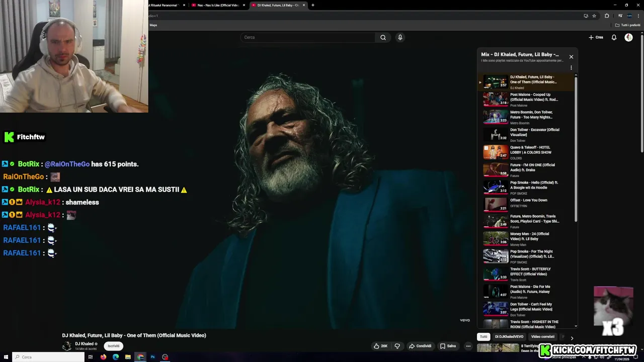Screen dimensions: 644x362
Task: Open Chrome media control icon
Action: coord(620,16)
